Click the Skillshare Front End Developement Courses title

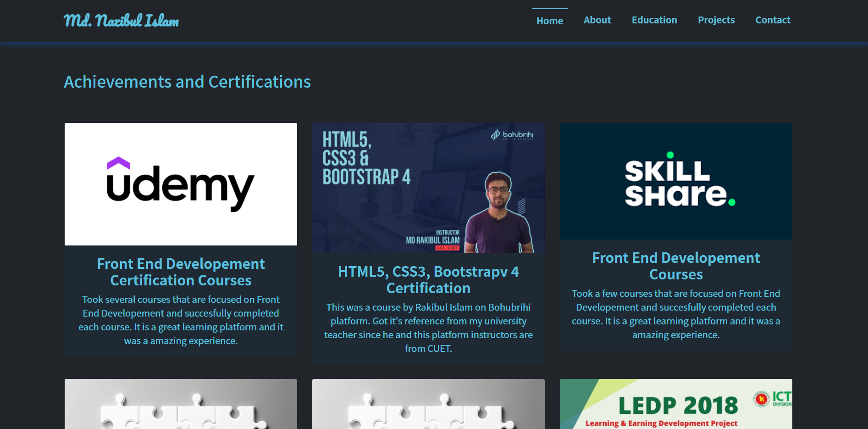tap(676, 266)
